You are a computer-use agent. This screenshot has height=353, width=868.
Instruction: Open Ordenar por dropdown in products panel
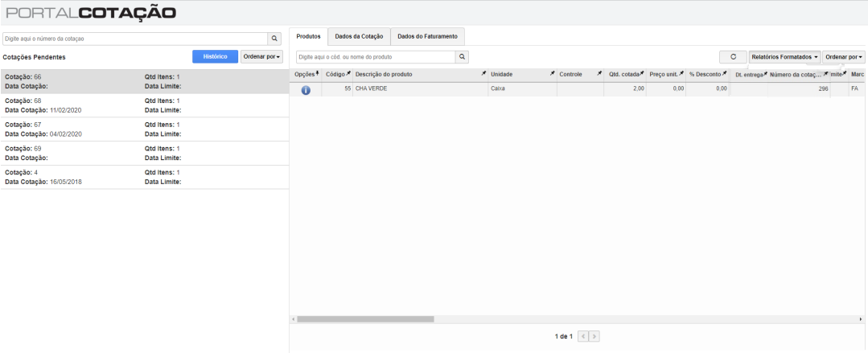pyautogui.click(x=844, y=56)
